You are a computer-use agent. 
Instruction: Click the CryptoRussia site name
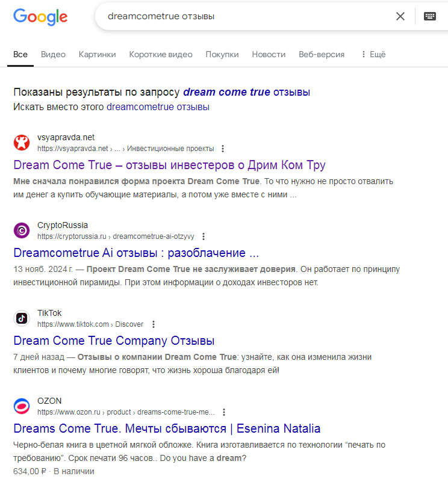(x=63, y=225)
